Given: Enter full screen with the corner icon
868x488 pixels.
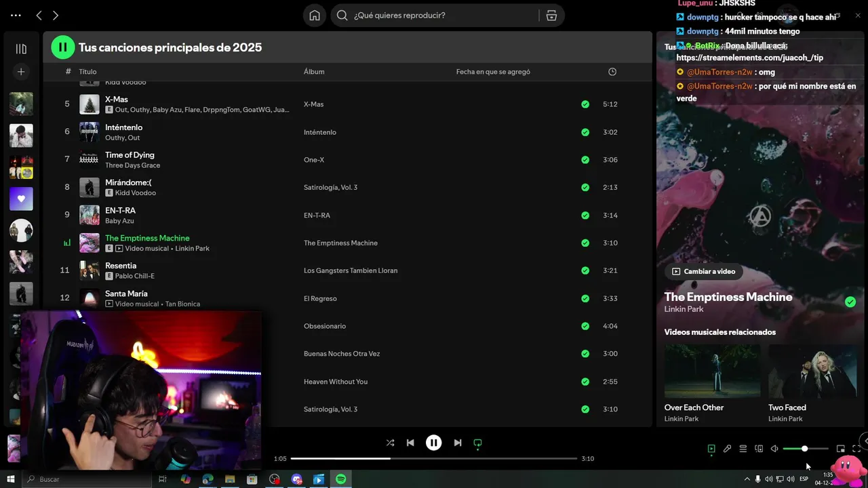Looking at the screenshot, I should coord(856,449).
